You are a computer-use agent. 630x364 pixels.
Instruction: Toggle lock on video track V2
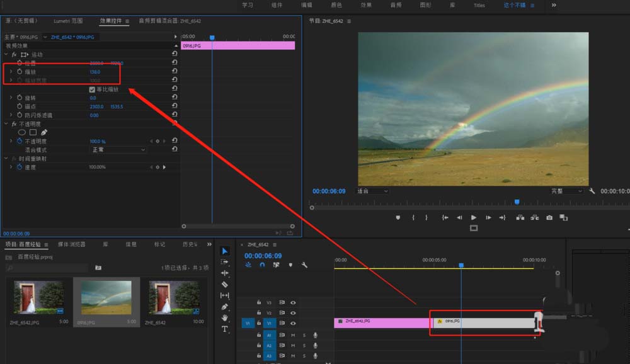tap(259, 313)
